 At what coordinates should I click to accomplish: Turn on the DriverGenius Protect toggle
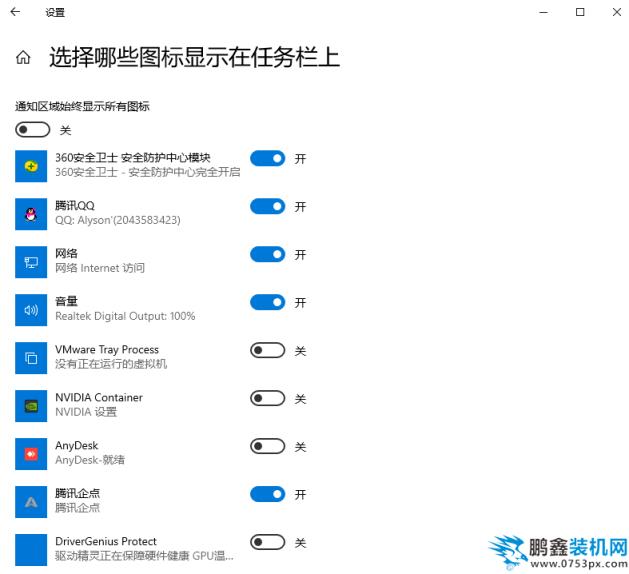[x=268, y=542]
